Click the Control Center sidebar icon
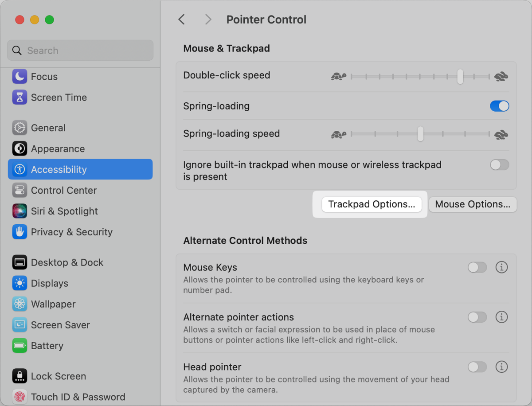Viewport: 532px width, 406px height. pyautogui.click(x=20, y=191)
